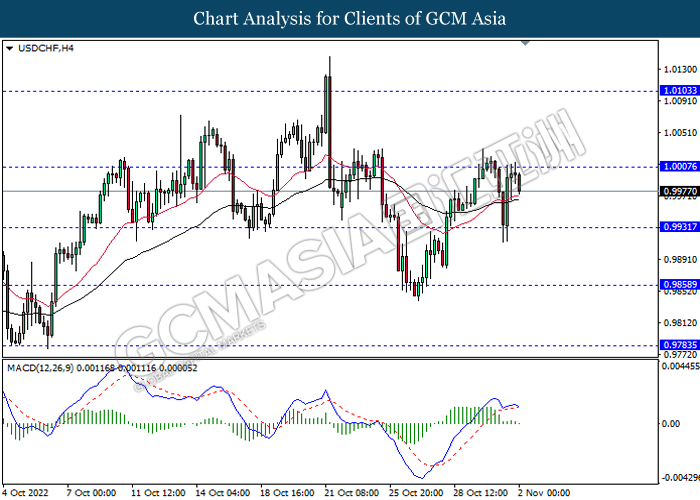Click the 28 Oct 12:00 time label
The width and height of the screenshot is (700, 500).
480,493
